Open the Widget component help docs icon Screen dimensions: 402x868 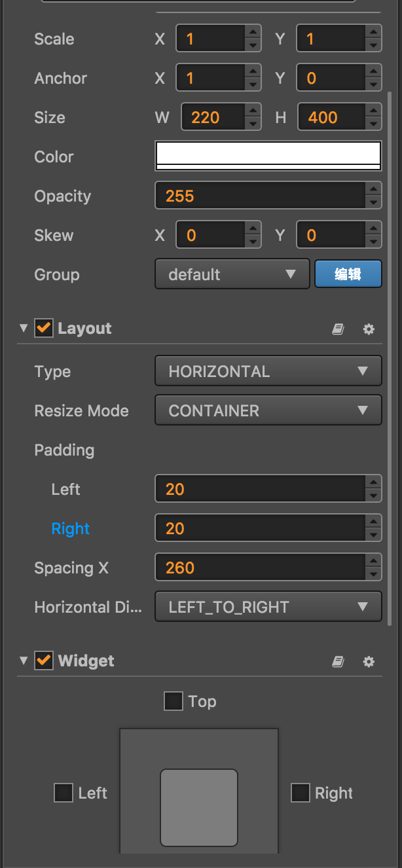coord(338,662)
